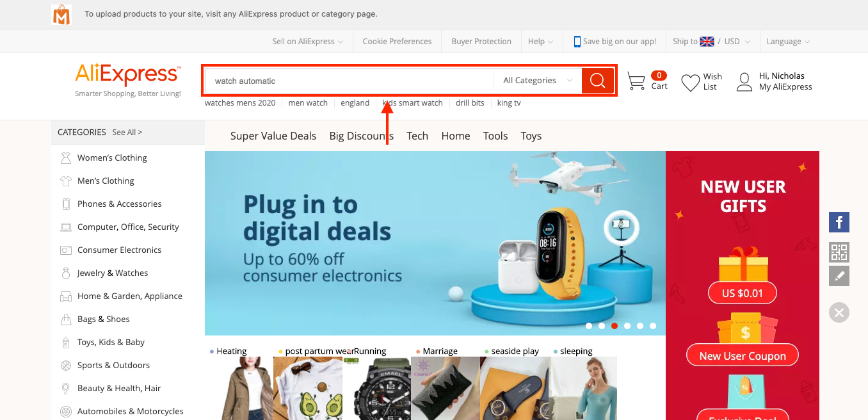Screen dimensions: 868x420
Task: Expand the Sell on AliExpress menu
Action: pos(308,42)
